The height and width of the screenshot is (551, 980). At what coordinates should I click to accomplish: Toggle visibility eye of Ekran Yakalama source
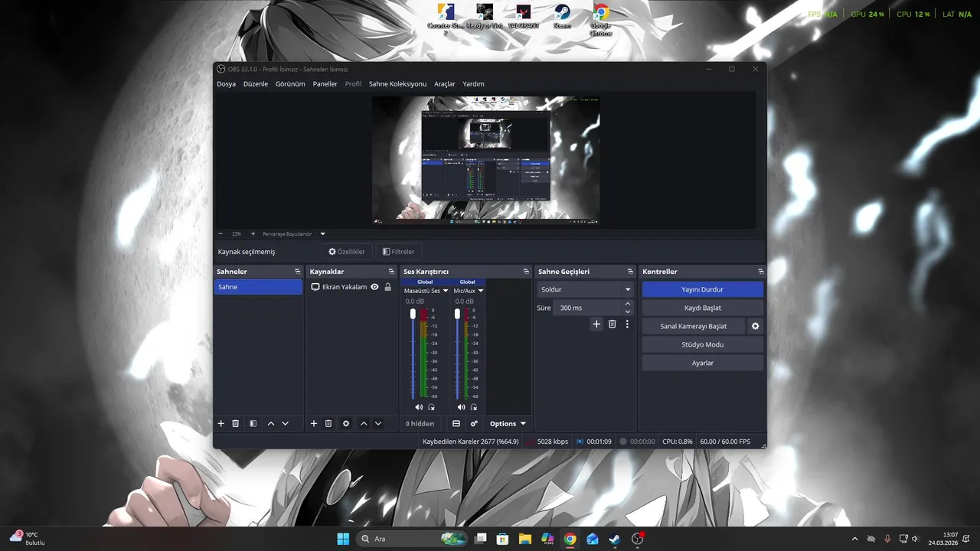(x=374, y=287)
